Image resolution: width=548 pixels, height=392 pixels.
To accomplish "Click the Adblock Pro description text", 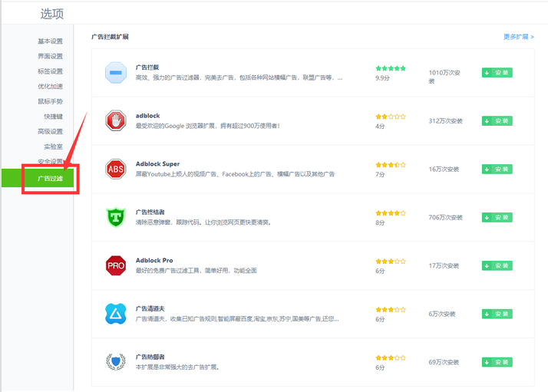I will (196, 271).
